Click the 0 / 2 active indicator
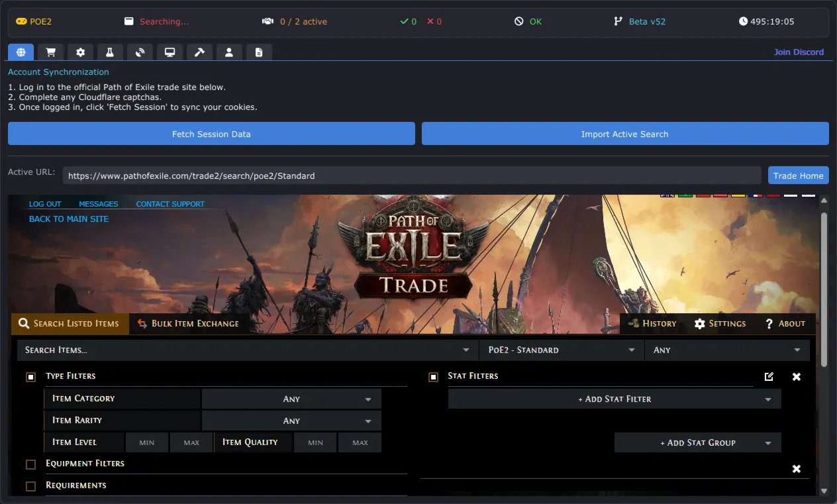 [x=295, y=21]
